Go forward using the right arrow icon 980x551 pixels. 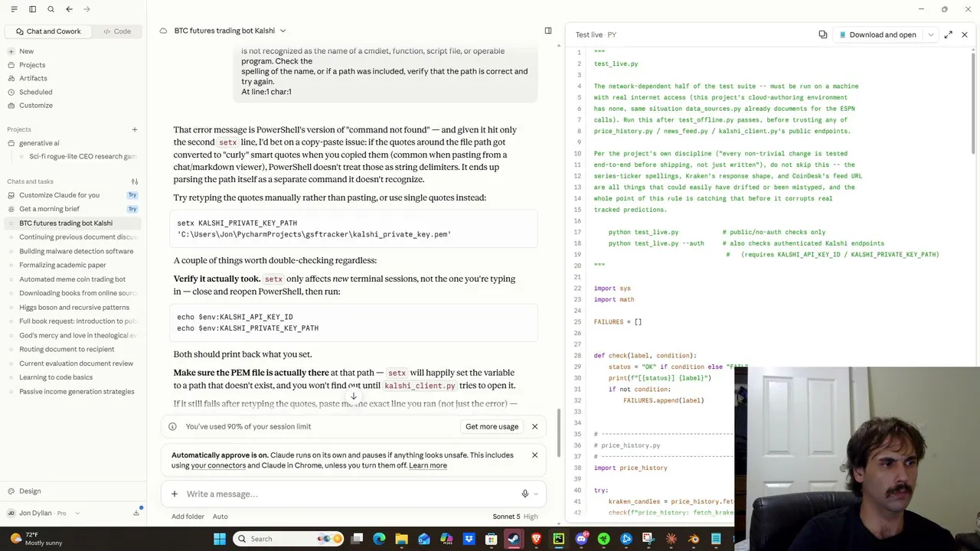point(87,9)
